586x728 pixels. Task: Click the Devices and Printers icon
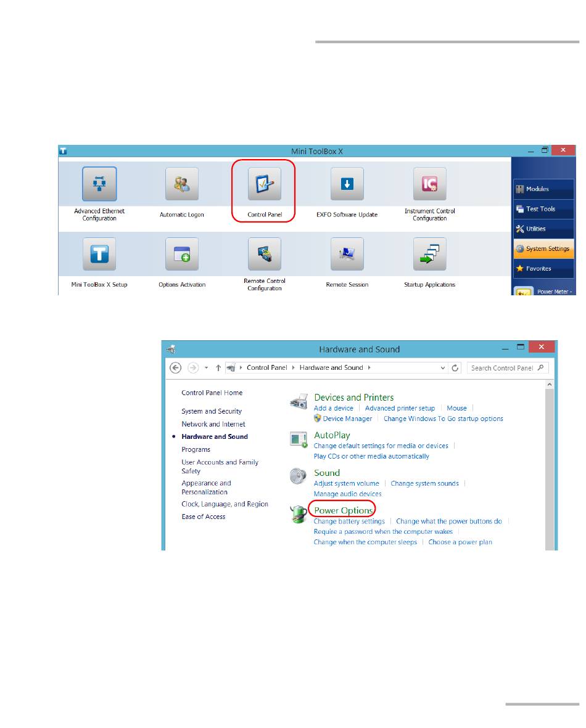pyautogui.click(x=299, y=401)
